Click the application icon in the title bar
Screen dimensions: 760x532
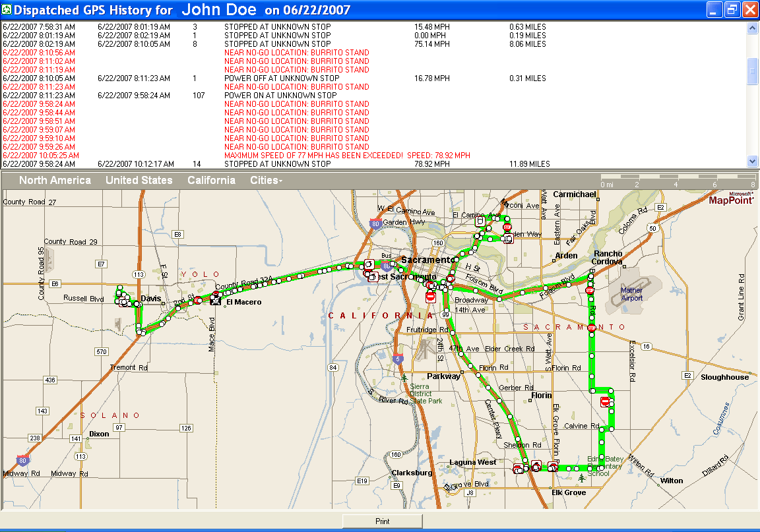(x=7, y=9)
